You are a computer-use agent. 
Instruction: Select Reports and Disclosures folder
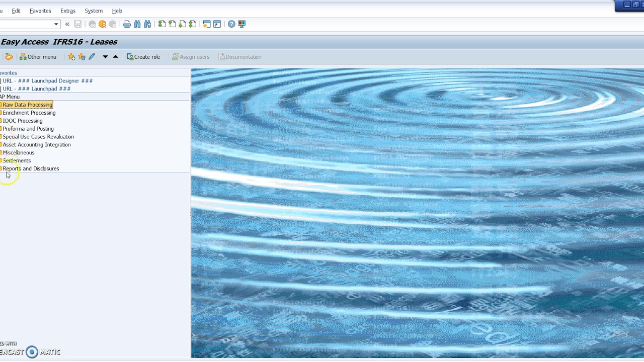31,169
